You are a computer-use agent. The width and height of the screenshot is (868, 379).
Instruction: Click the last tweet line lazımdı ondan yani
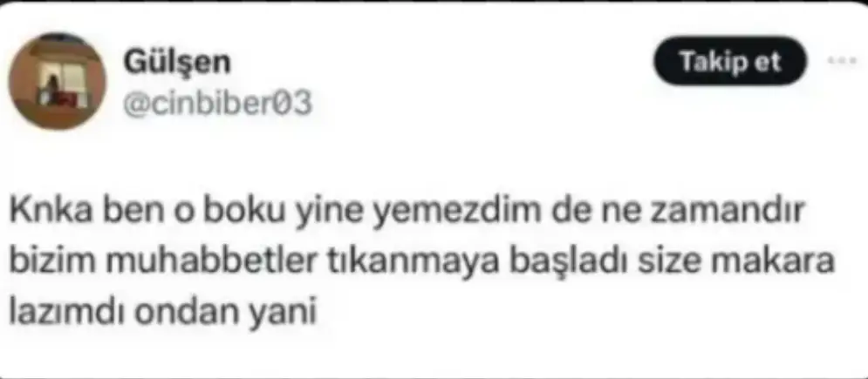pos(162,312)
